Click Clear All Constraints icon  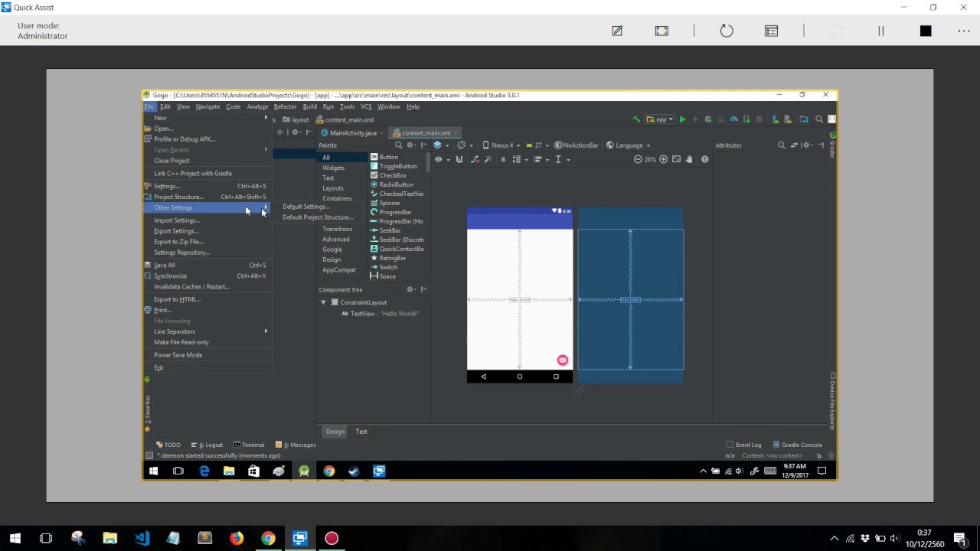(475, 159)
